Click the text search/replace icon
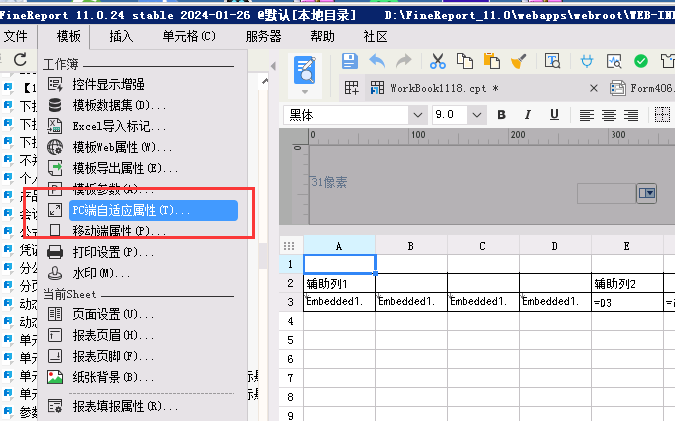The image size is (675, 421). (552, 61)
